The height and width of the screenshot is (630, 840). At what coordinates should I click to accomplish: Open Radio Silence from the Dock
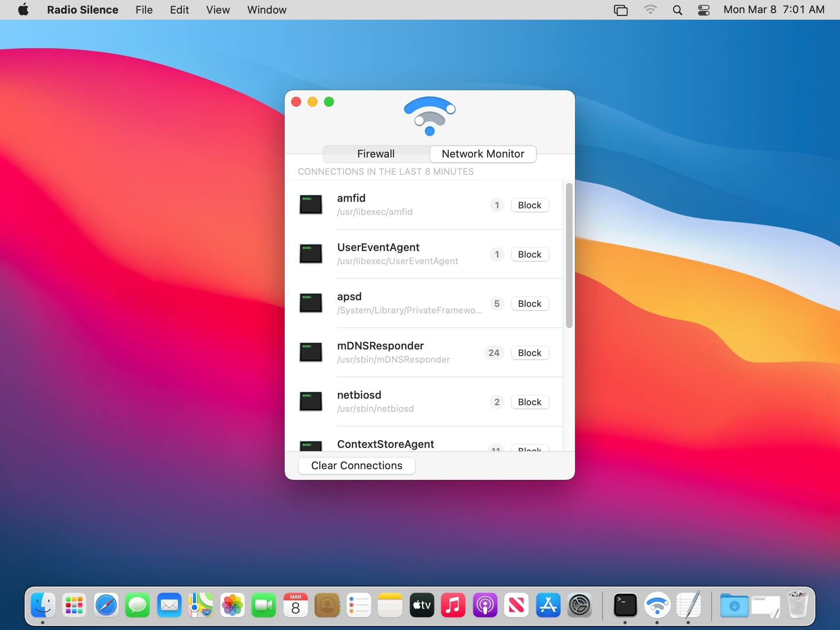click(x=657, y=605)
